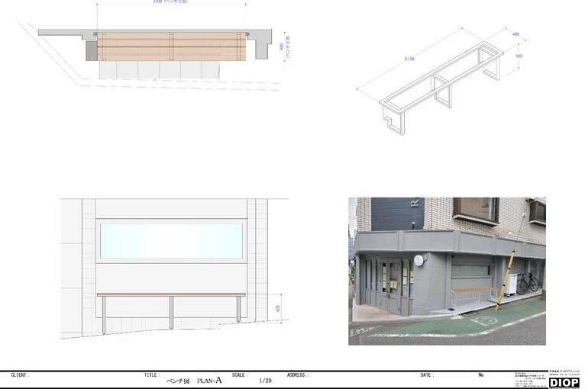This screenshot has height=389, width=588.
Task: Click the DIOP company logo
Action: click(564, 382)
